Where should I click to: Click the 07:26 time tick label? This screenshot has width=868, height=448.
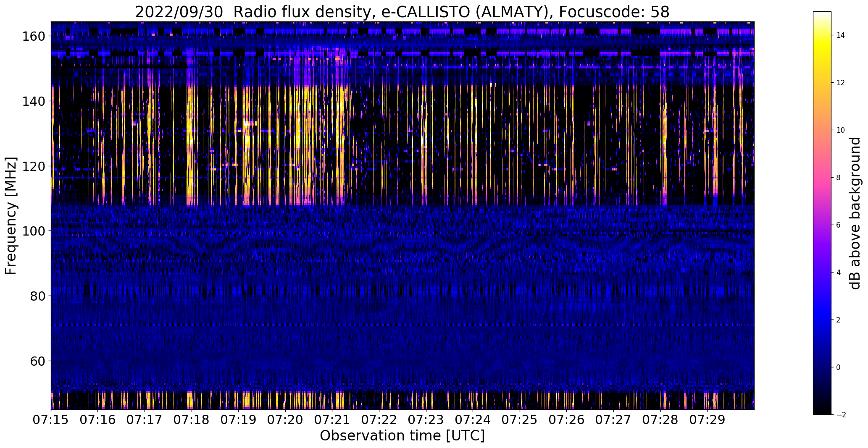click(567, 420)
